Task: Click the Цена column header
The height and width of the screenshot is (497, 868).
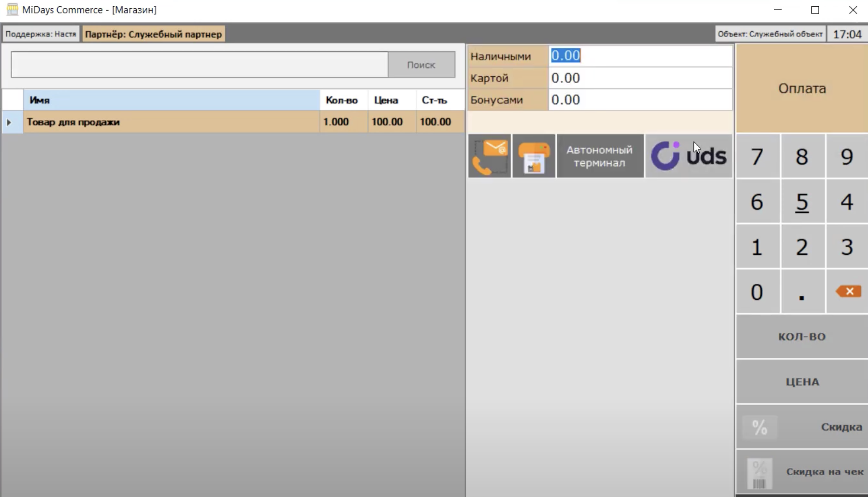Action: (392, 100)
